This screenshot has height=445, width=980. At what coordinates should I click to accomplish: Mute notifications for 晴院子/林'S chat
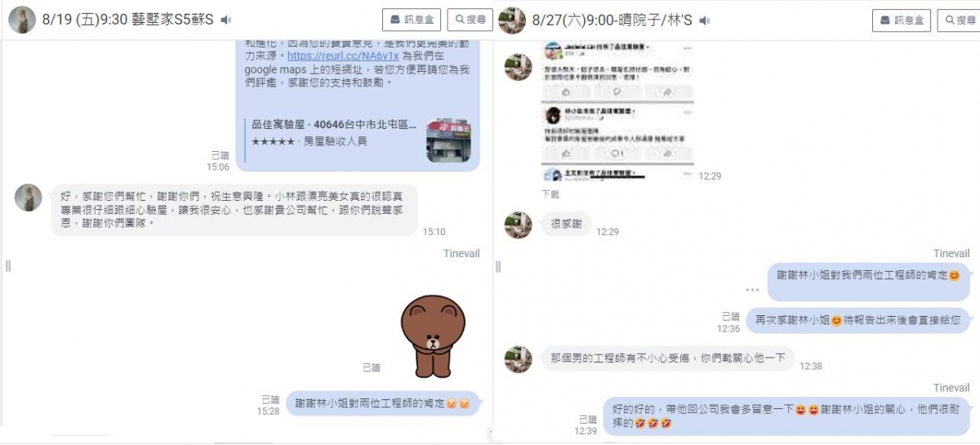pyautogui.click(x=705, y=20)
